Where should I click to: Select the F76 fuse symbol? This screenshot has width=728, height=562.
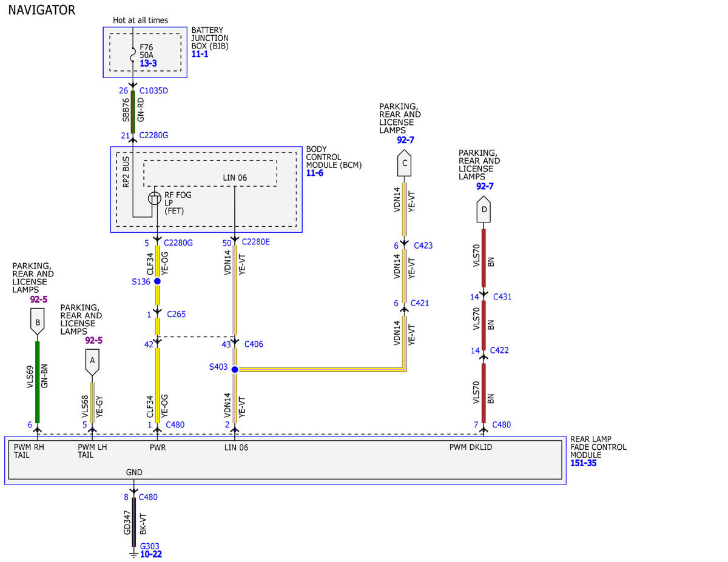[x=133, y=56]
